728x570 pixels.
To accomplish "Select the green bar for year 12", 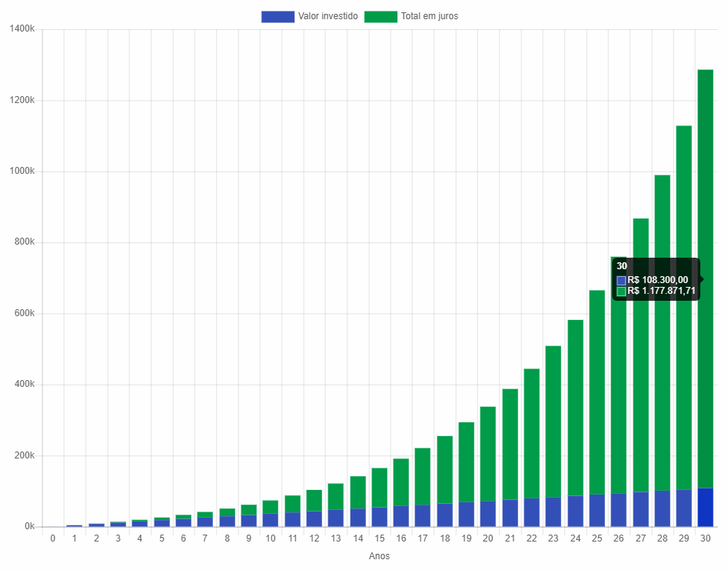I will [314, 501].
